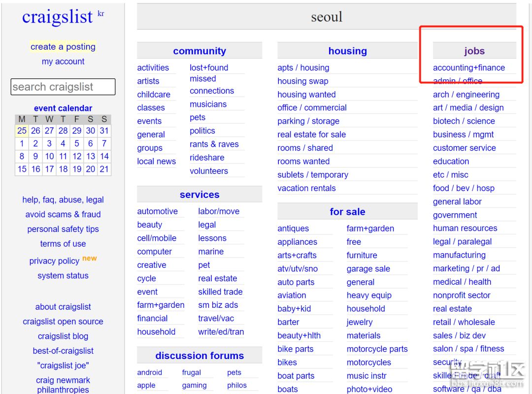Open housing swap listings
The image size is (532, 394).
tap(303, 81)
